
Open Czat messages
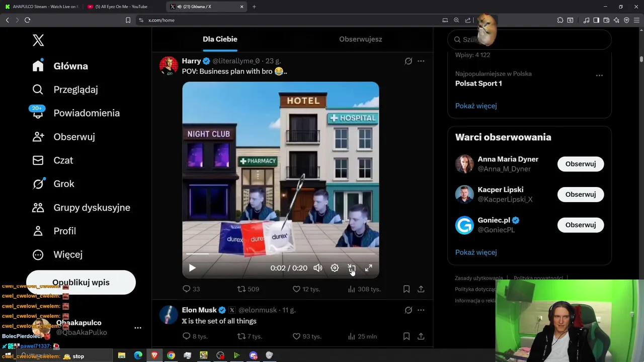[52, 160]
